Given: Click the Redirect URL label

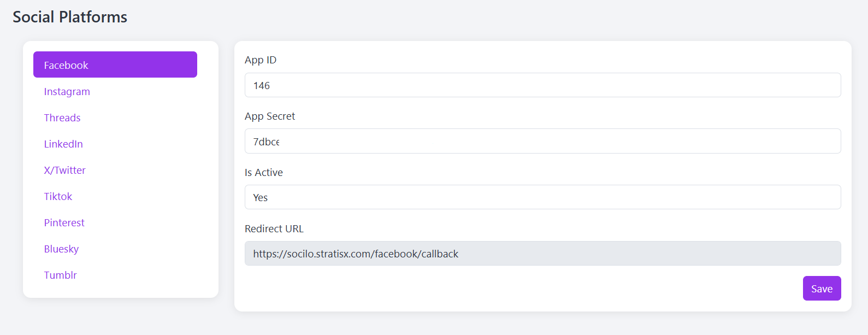Looking at the screenshot, I should click(274, 229).
